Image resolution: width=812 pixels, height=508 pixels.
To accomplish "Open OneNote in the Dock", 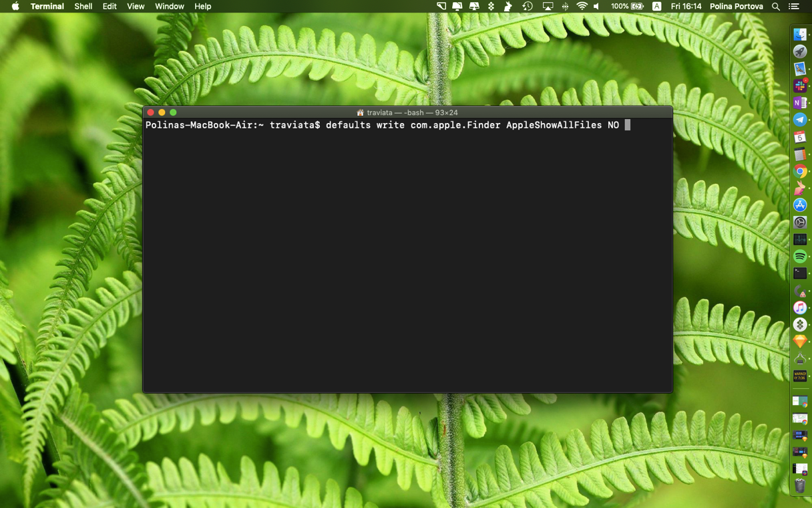I will [x=800, y=103].
